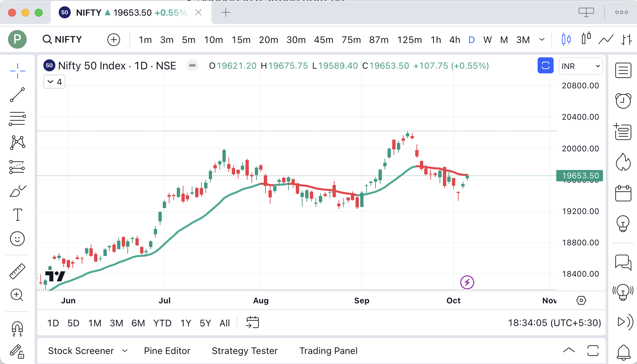This screenshot has height=364, width=637.
Task: Select the 1h interval
Action: 436,40
